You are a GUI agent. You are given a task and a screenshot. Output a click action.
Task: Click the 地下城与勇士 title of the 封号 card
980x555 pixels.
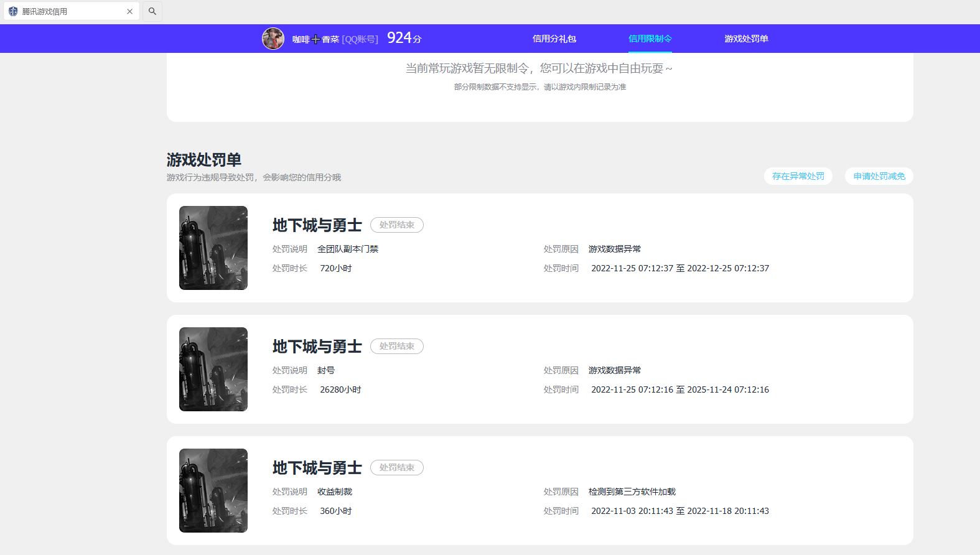pos(317,346)
